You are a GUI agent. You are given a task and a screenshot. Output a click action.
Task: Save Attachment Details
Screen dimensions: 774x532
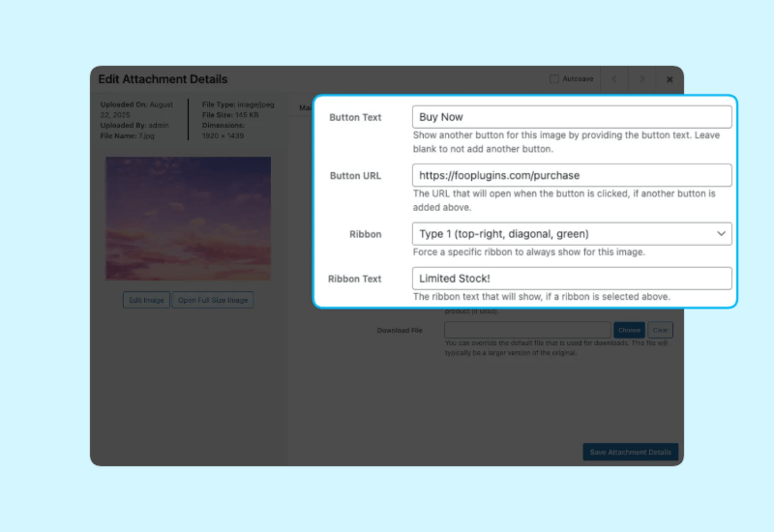pyautogui.click(x=630, y=452)
